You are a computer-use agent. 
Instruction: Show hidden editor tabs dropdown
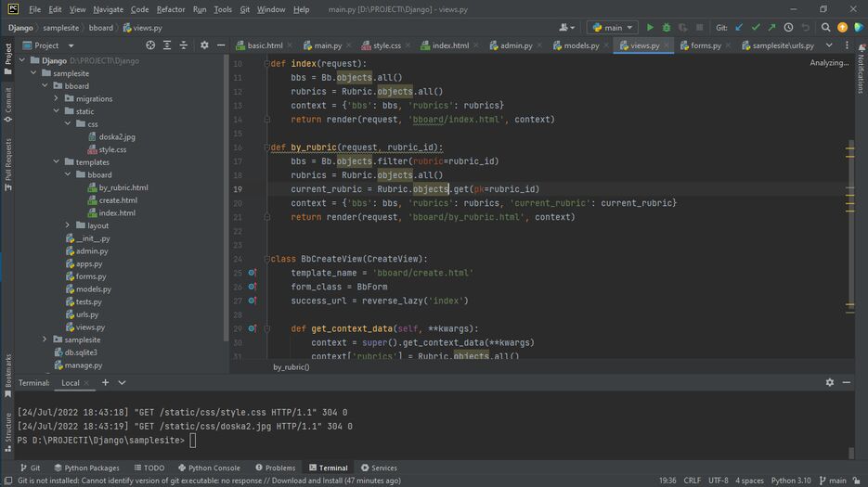pyautogui.click(x=829, y=45)
